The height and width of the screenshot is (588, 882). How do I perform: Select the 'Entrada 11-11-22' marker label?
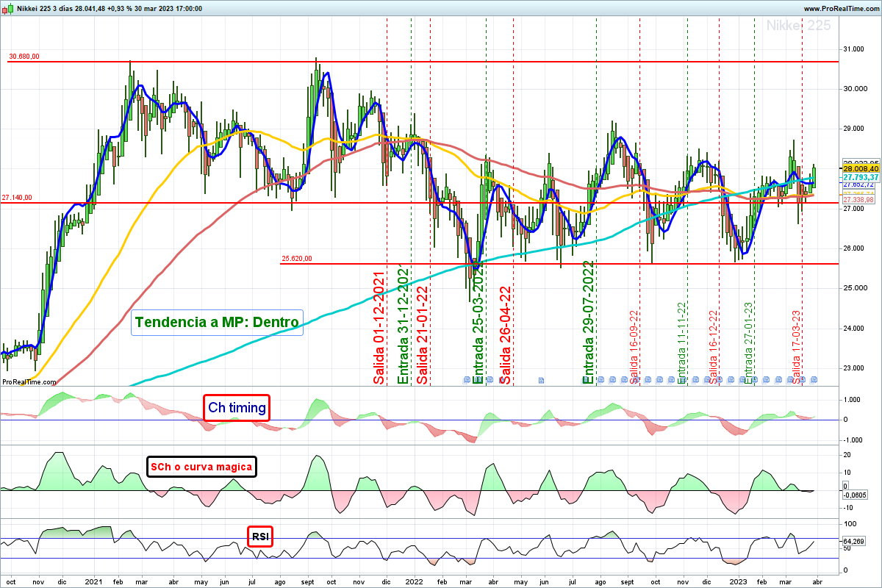[681, 343]
